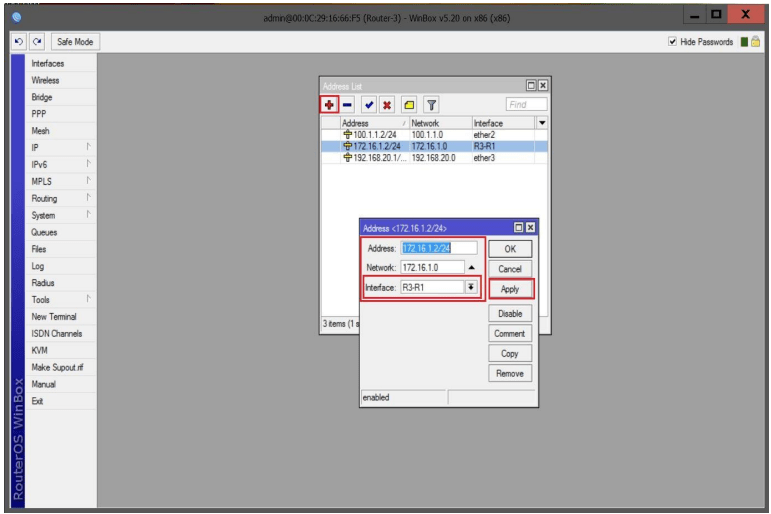Open the column selector dropdown in Address List

pyautogui.click(x=542, y=123)
